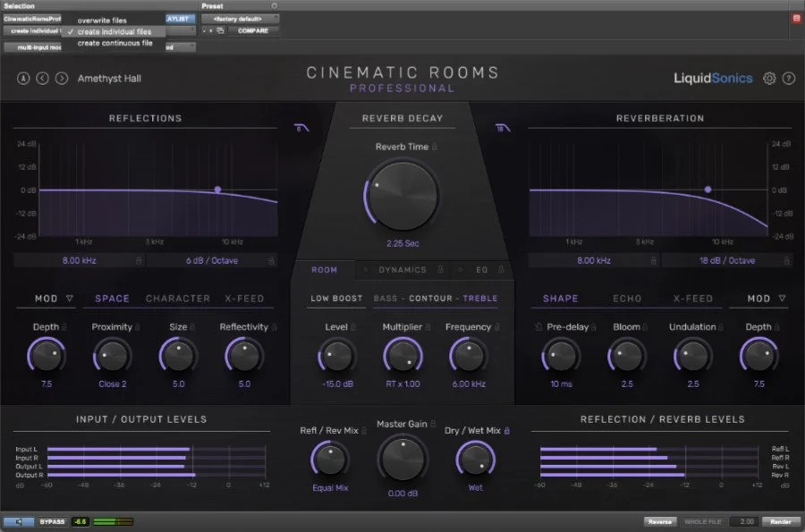This screenshot has width=805, height=532.
Task: Expand the reverberation MOD dropdown triangle
Action: coord(782,298)
